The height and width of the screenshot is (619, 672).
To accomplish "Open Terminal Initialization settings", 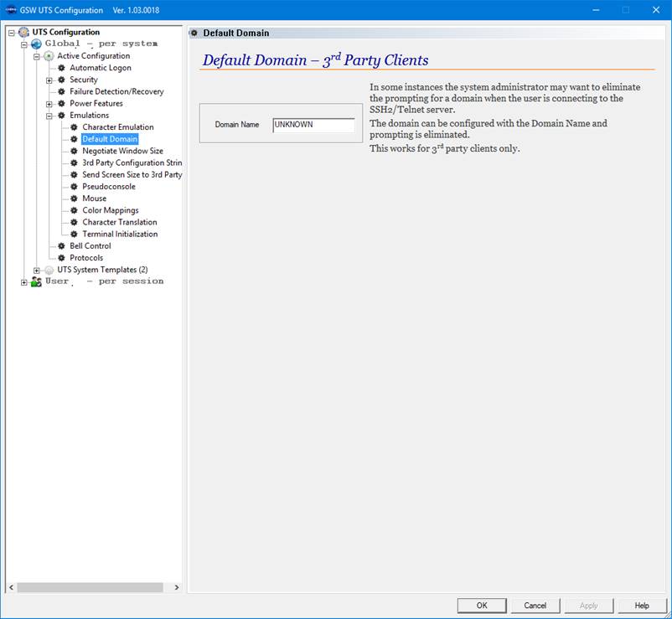I will coord(120,234).
